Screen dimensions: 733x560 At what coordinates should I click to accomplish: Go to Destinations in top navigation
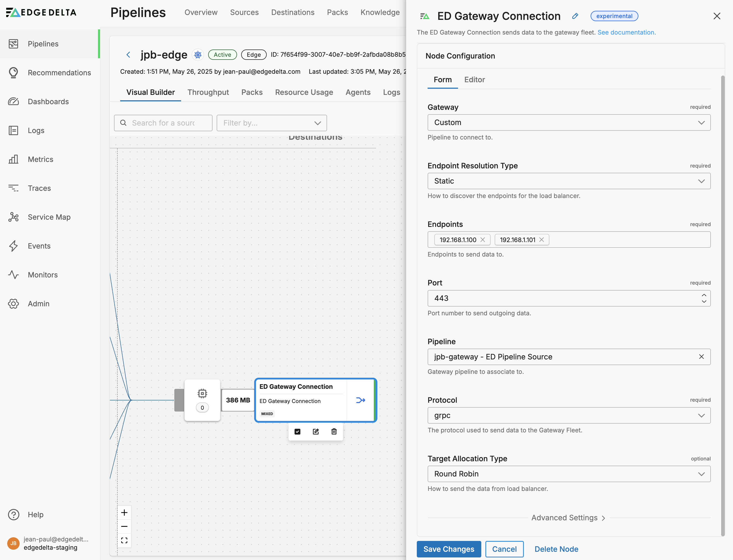point(292,12)
